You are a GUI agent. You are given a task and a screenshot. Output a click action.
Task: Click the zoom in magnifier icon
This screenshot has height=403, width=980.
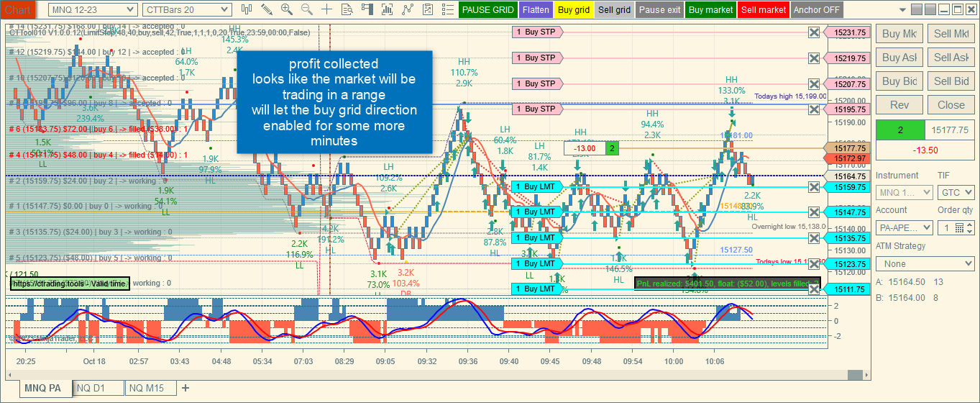[287, 9]
